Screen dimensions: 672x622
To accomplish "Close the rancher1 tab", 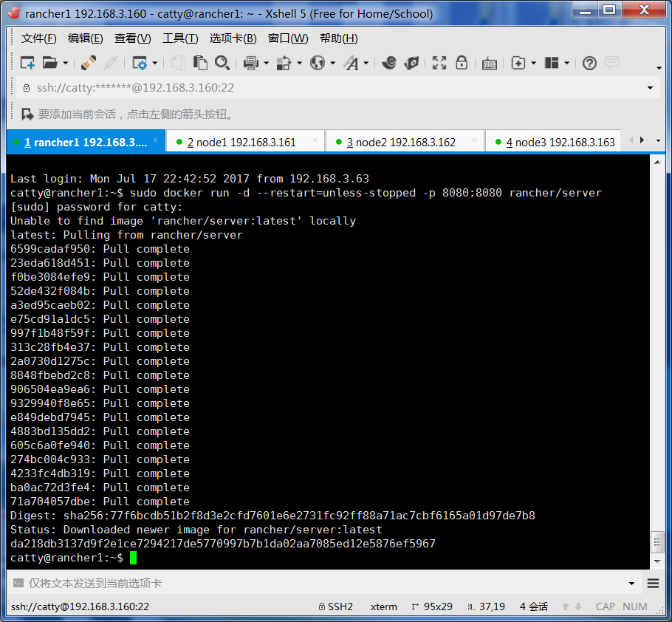I will [x=156, y=140].
